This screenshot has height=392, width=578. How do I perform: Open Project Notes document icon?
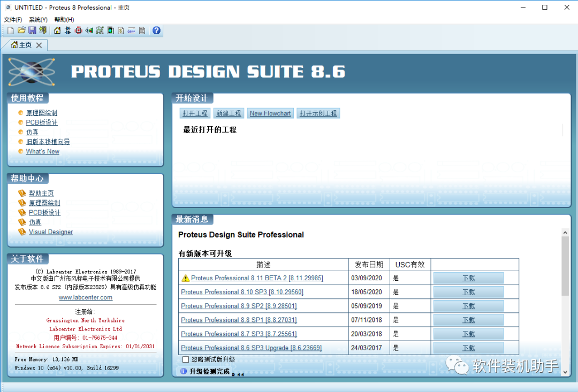(142, 30)
